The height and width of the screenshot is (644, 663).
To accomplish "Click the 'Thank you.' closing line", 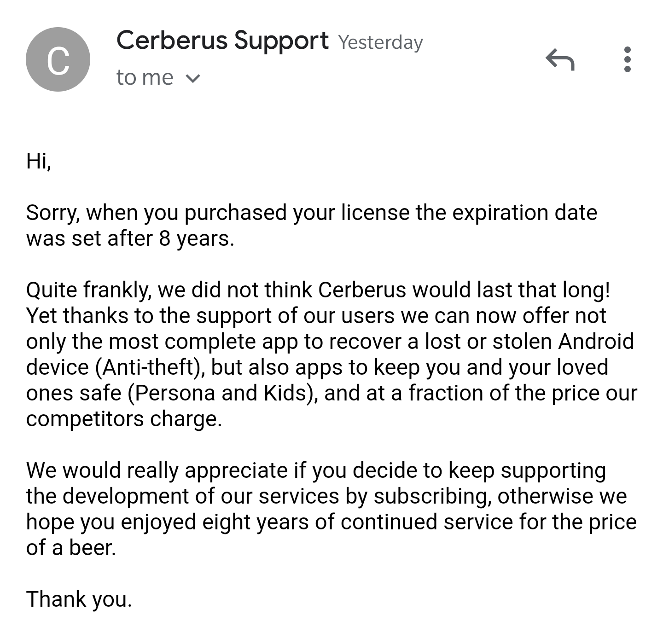I will [x=79, y=600].
